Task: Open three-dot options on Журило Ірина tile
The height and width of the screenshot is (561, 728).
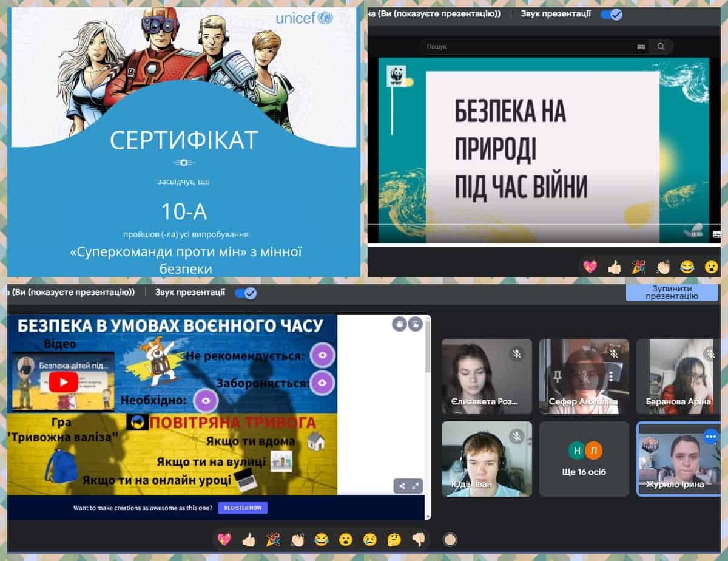Action: [710, 437]
